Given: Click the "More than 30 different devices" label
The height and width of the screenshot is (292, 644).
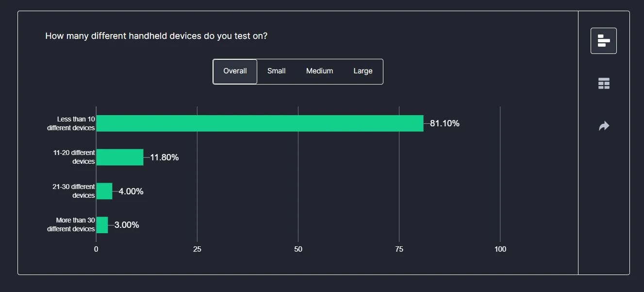Looking at the screenshot, I should pos(70,224).
